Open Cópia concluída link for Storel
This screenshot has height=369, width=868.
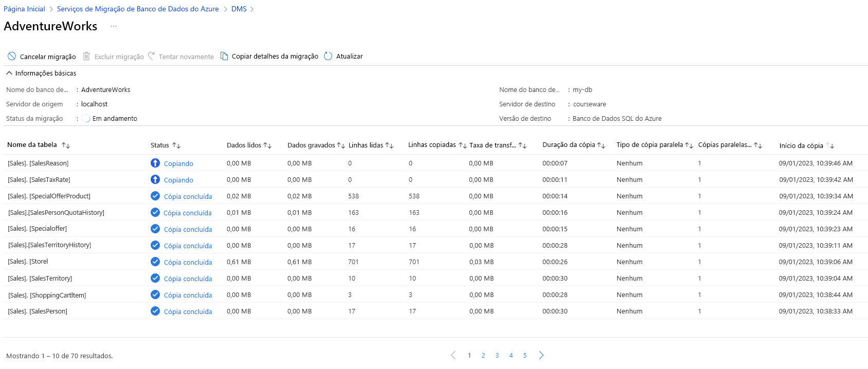coord(188,262)
